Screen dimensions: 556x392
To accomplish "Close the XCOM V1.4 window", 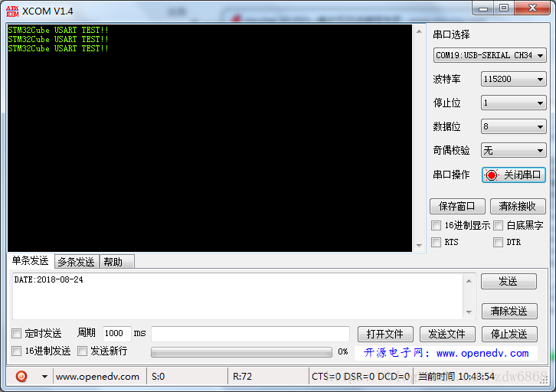I will 532,8.
